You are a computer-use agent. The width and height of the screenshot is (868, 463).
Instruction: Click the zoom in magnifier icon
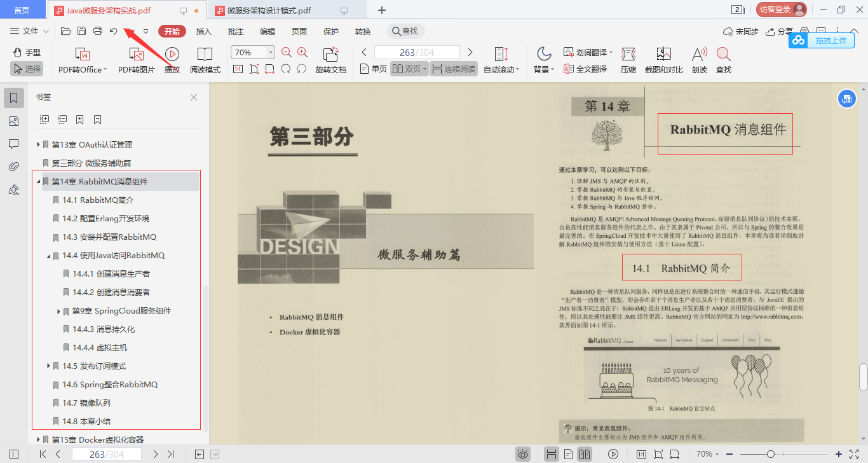pyautogui.click(x=302, y=52)
